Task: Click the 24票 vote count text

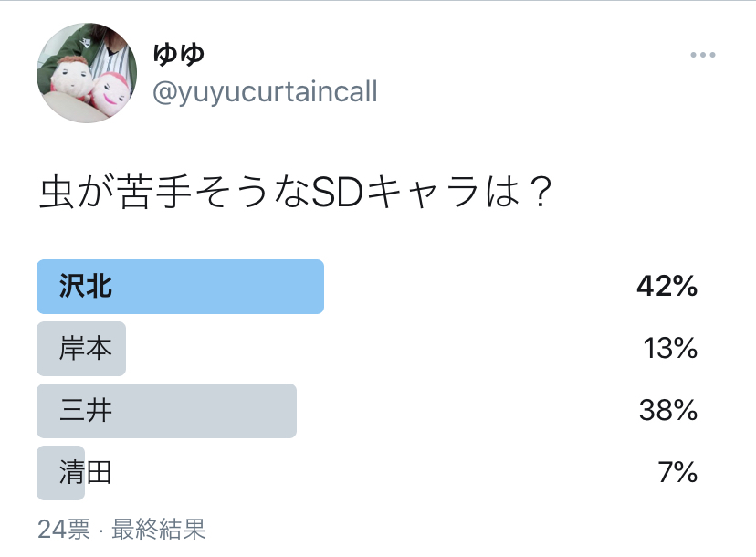Action: [64, 529]
